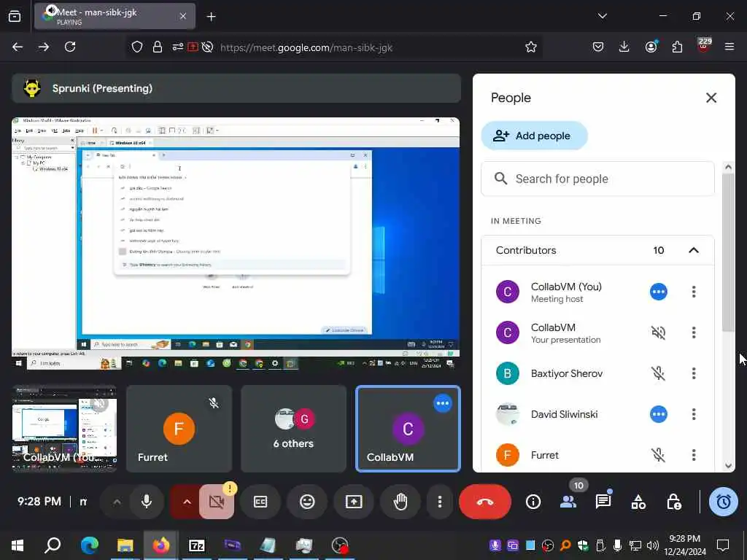Mute the microphone in Meet controls
Viewport: 747px width, 560px height.
[147, 502]
